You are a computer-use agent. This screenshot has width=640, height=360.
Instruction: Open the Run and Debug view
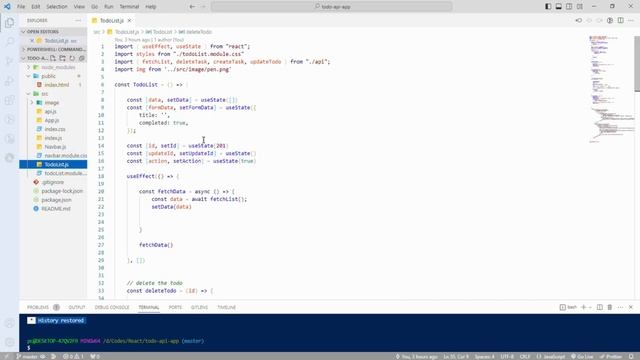pos(9,81)
